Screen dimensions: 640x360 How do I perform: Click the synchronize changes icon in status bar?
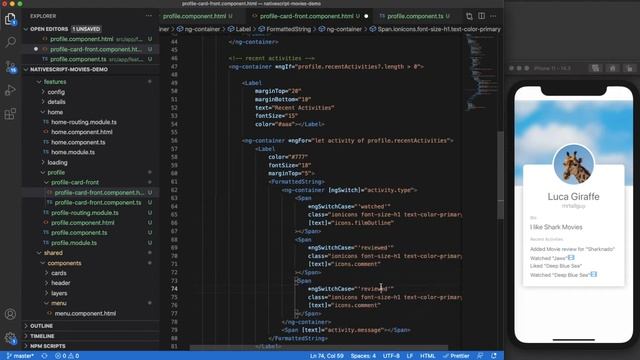(x=44, y=356)
